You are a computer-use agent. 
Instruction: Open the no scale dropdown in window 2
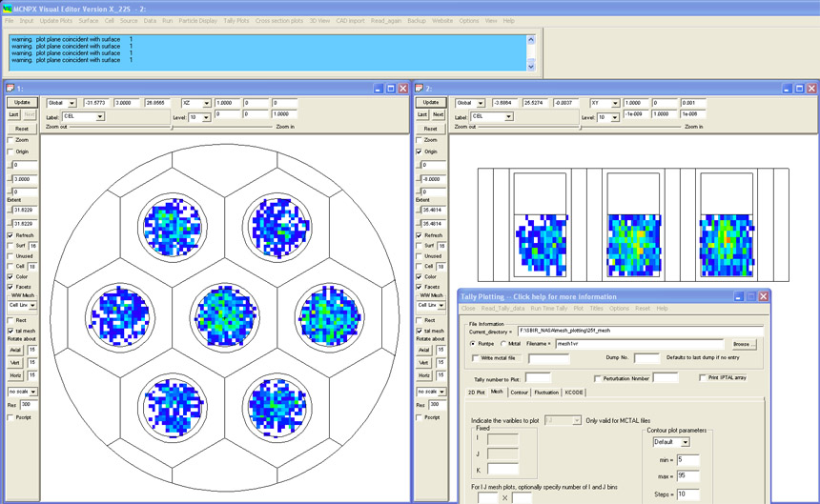click(441, 392)
